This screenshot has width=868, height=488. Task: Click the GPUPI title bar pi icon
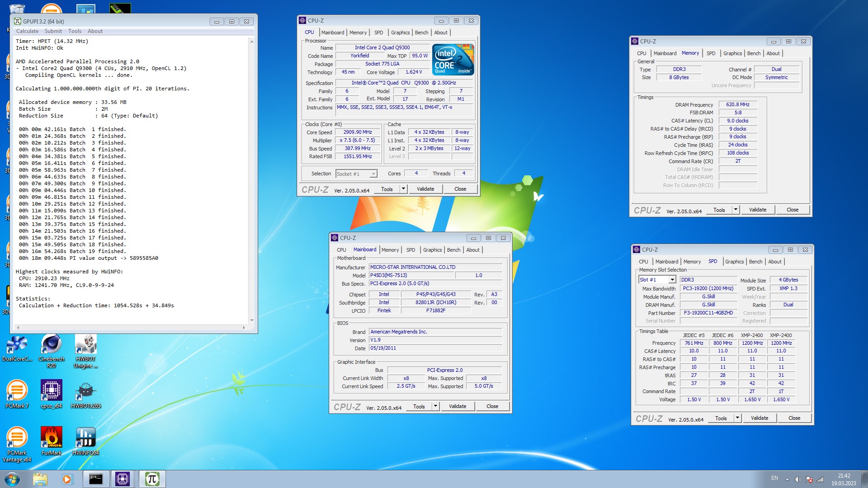[18, 21]
